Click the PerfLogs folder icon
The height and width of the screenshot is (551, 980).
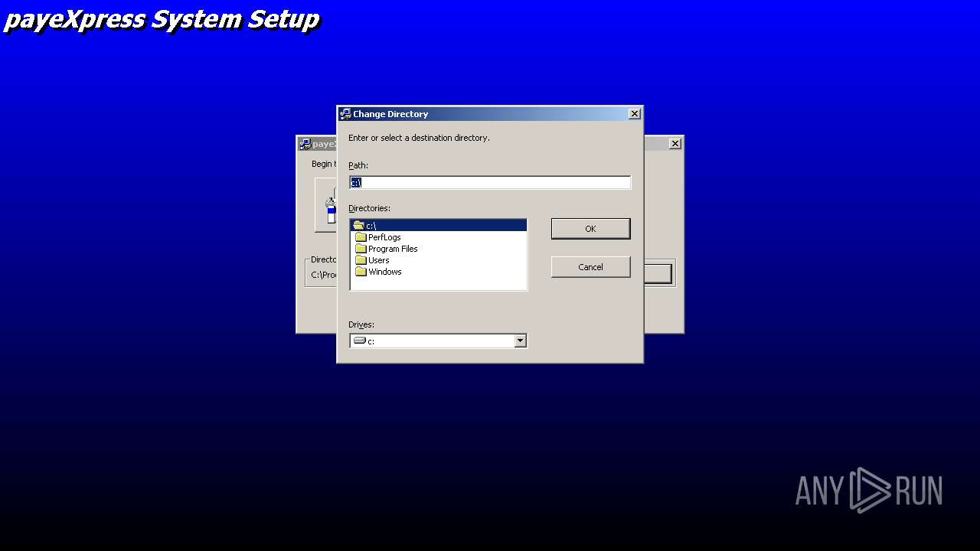[x=361, y=237]
